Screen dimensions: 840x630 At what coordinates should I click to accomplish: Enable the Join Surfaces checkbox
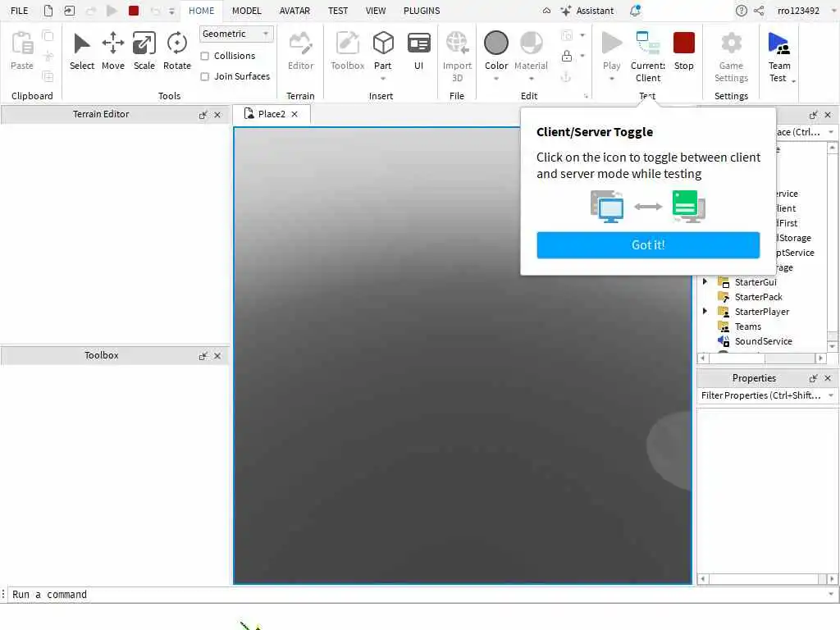(204, 76)
